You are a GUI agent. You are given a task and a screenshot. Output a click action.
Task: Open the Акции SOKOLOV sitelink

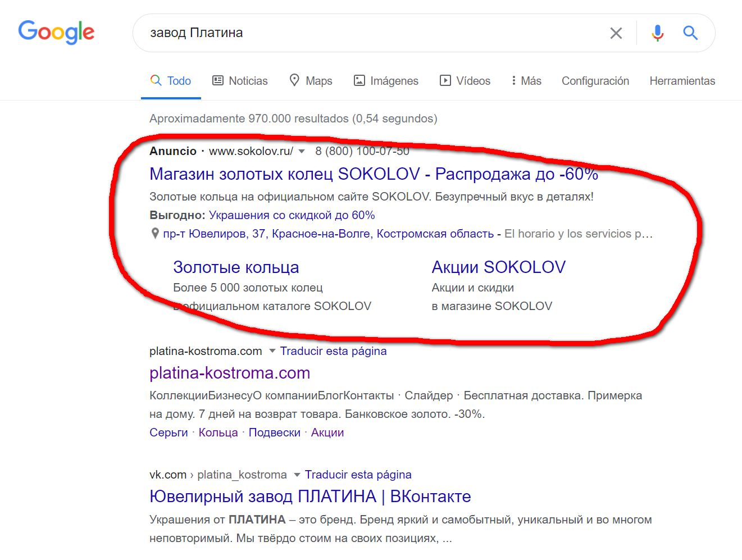[x=499, y=267]
